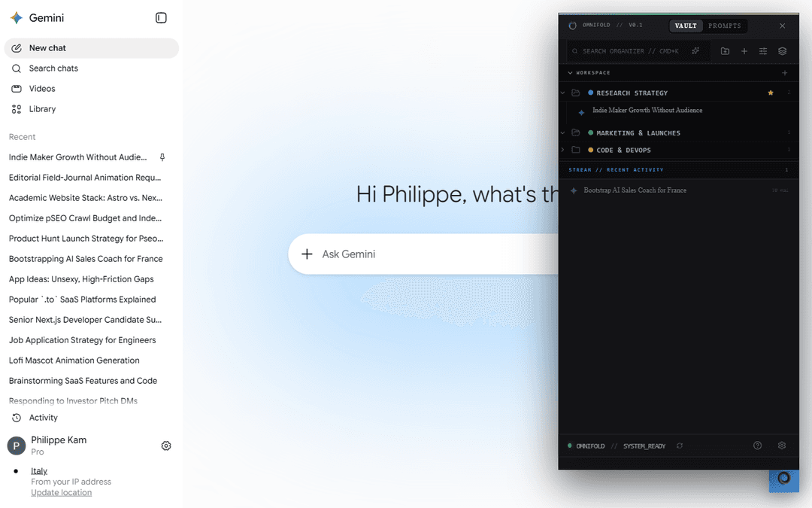
Task: Open the Lofi Mascot Animation Generation chat
Action: 92,360
